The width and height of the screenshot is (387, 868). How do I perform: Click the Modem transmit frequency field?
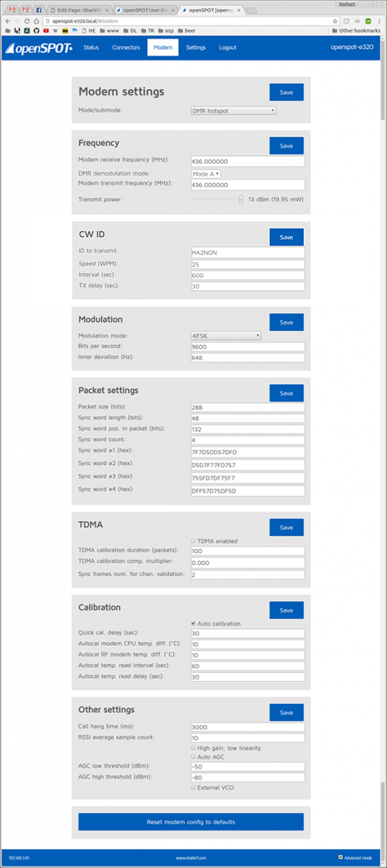[x=248, y=185]
